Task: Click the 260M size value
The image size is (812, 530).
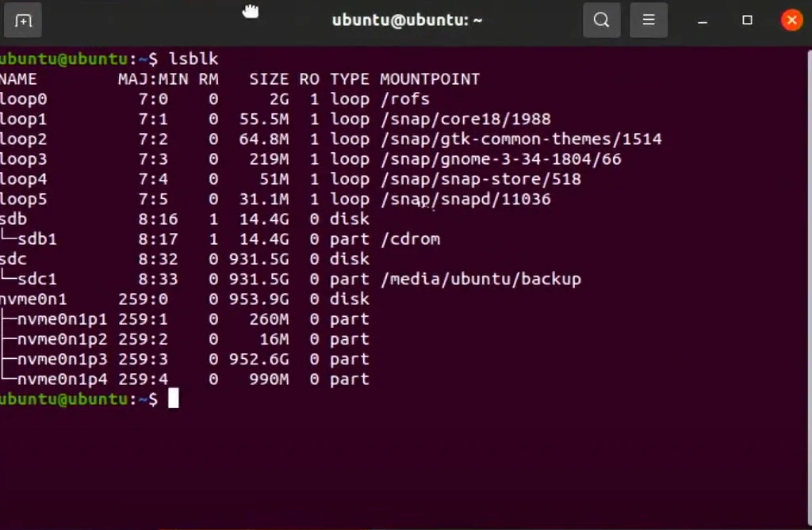Action: click(x=269, y=318)
